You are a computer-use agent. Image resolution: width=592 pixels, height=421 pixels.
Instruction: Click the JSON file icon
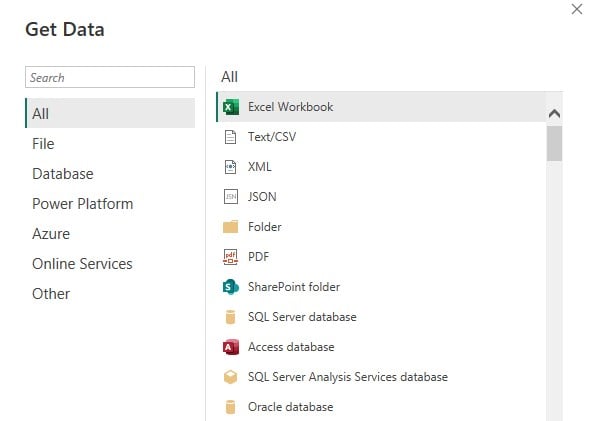point(231,197)
